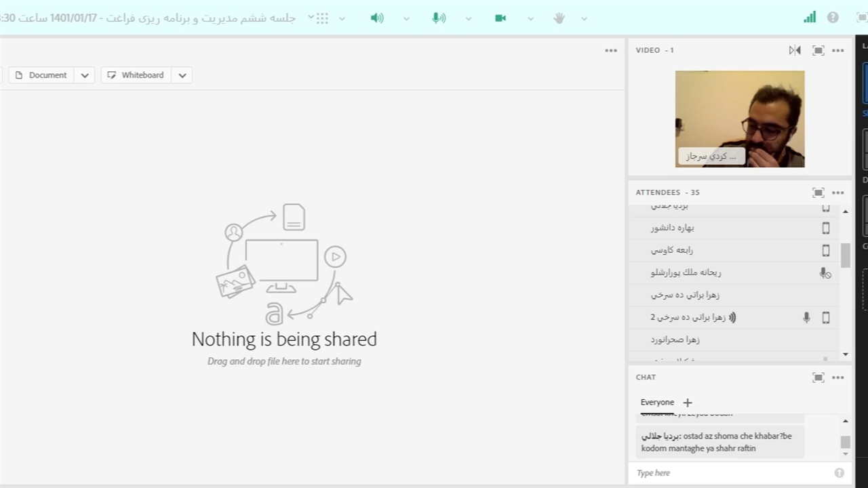Screen dimensions: 868x488
Task: Click the chat Type here field
Action: (x=732, y=473)
